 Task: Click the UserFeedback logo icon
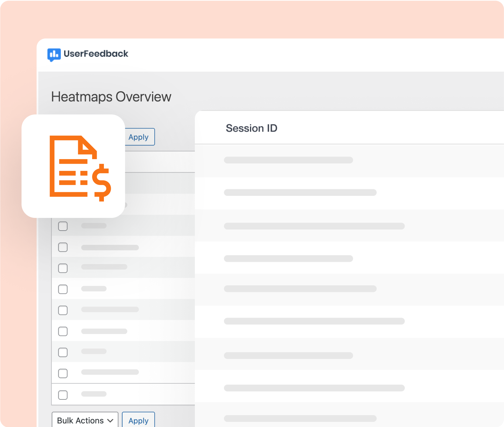[54, 54]
